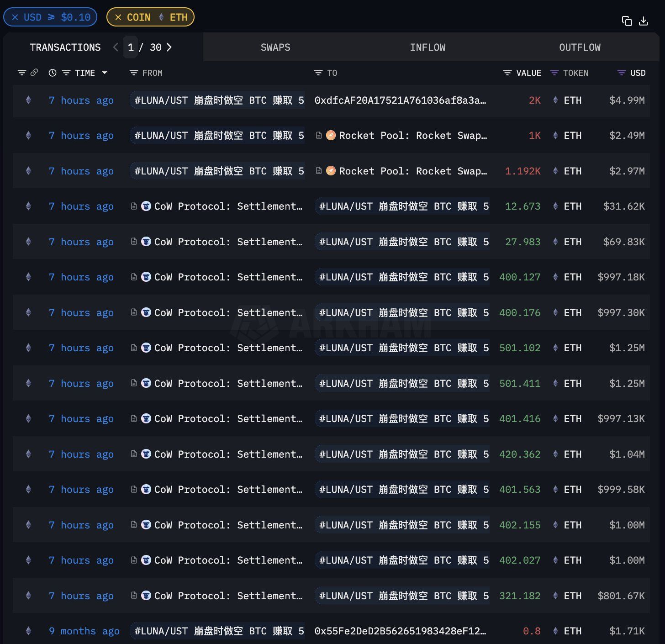
Task: Open the TIME sort direction dropdown arrow
Action: 105,73
